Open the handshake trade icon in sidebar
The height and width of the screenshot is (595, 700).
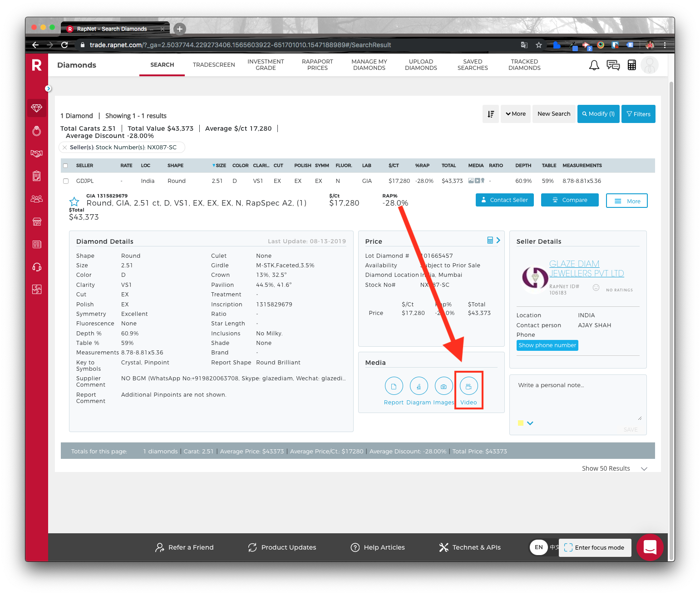pos(37,153)
